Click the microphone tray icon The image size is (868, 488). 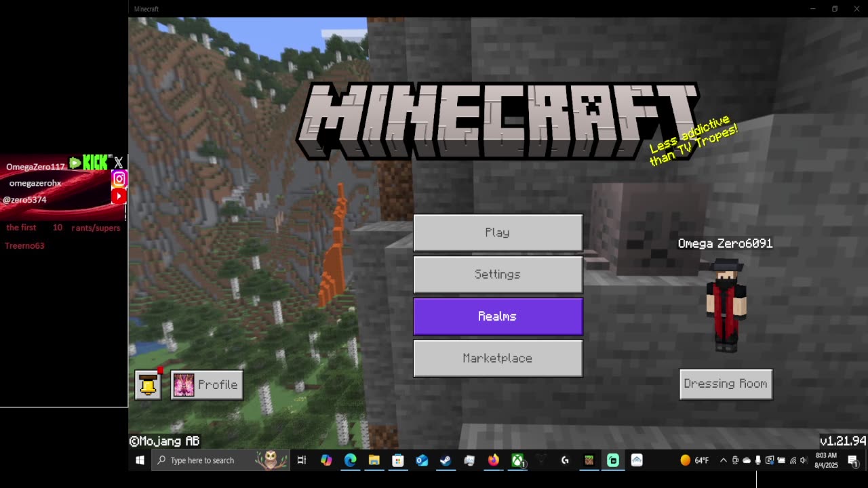click(x=758, y=460)
